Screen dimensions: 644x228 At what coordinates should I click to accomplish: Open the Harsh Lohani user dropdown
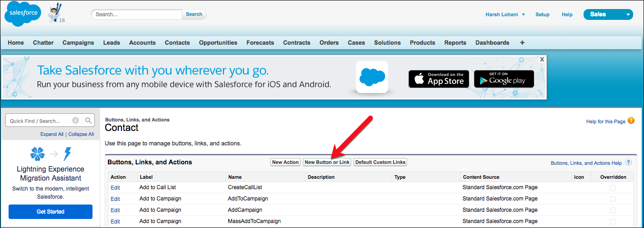[x=505, y=14]
